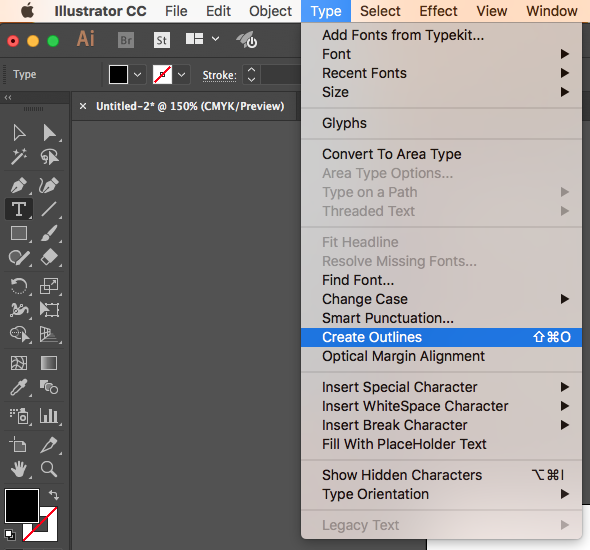
Task: Select the Paintbrush tool
Action: (49, 233)
